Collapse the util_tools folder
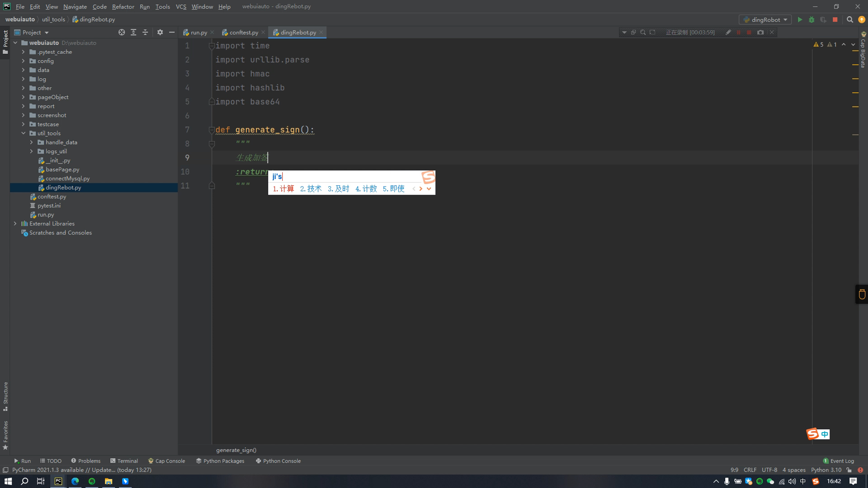Screen dimensions: 868x488 (x=23, y=133)
